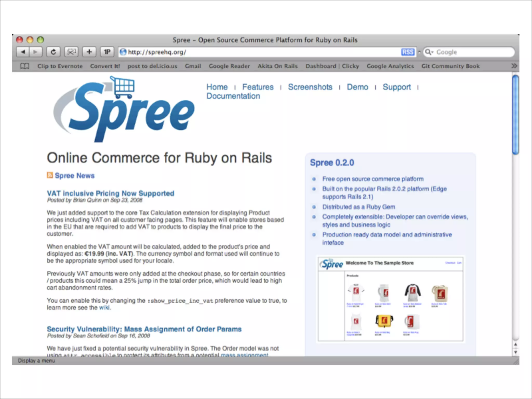Add a bookmark with the plus button
The width and height of the screenshot is (532, 399).
tap(89, 52)
